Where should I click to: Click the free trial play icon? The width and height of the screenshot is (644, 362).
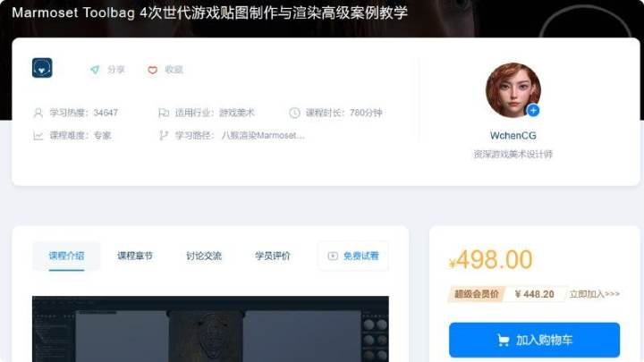(333, 257)
